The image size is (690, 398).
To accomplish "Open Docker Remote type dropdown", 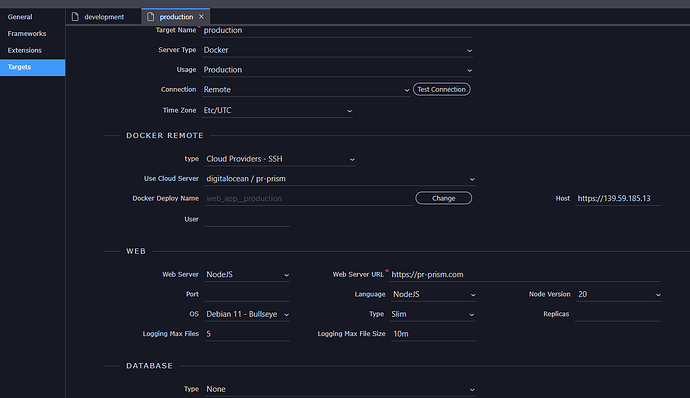I will click(280, 159).
